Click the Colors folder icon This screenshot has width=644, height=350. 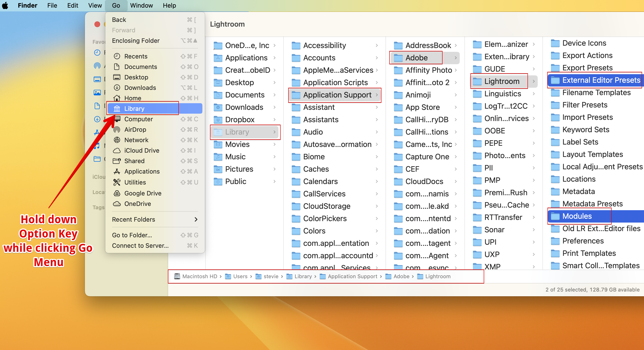tap(296, 231)
